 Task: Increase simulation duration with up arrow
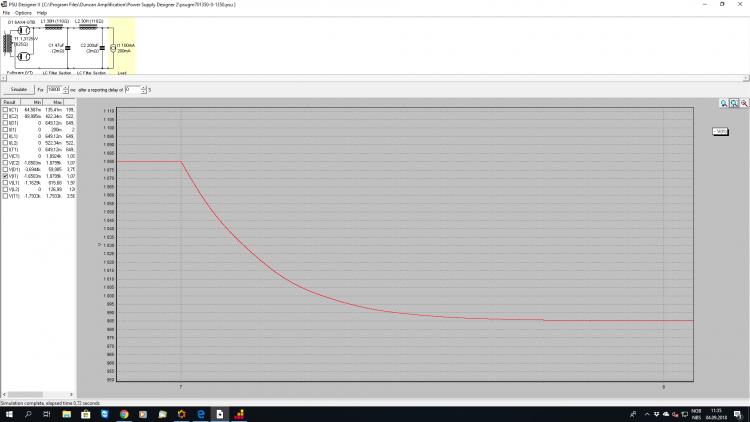click(66, 88)
